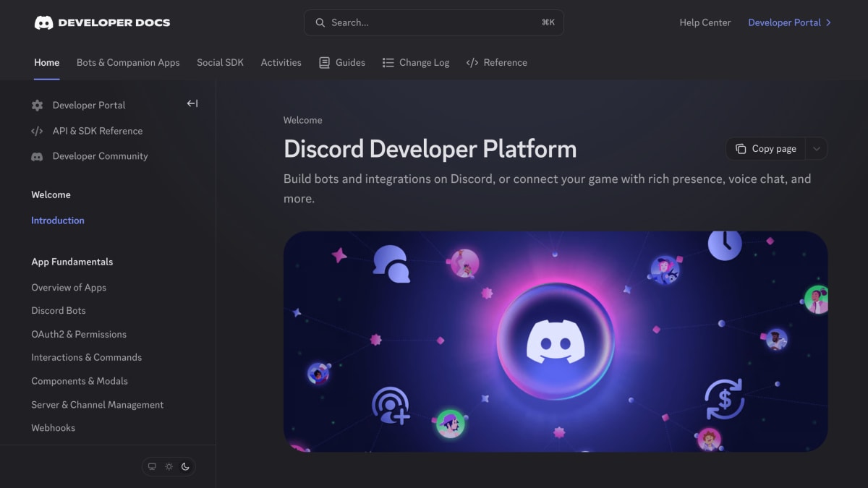
Task: Click the Developer Portal gear icon in sidebar
Action: click(x=37, y=106)
